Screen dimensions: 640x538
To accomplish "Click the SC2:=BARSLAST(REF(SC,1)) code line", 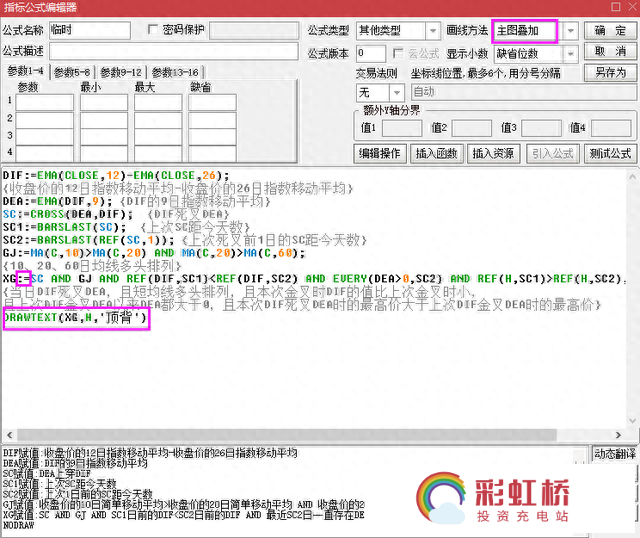I will 88,240.
